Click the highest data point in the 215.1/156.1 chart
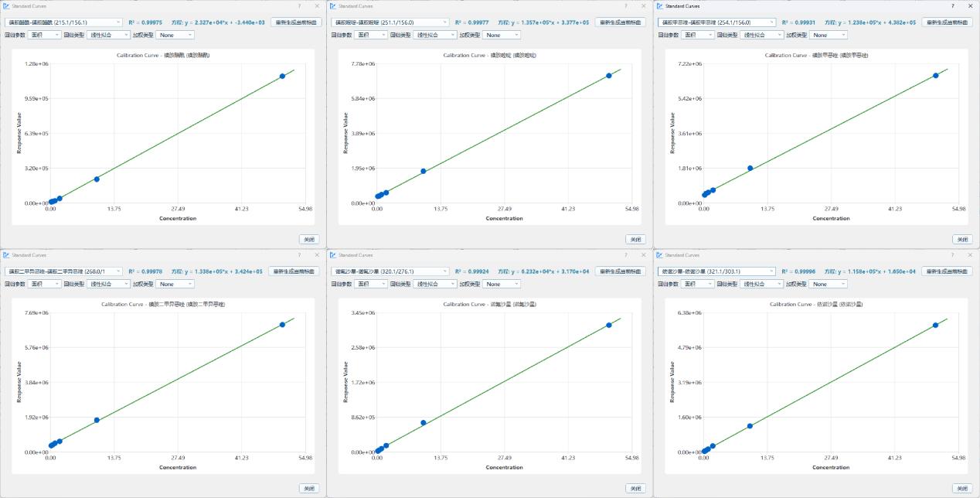 pyautogui.click(x=283, y=76)
